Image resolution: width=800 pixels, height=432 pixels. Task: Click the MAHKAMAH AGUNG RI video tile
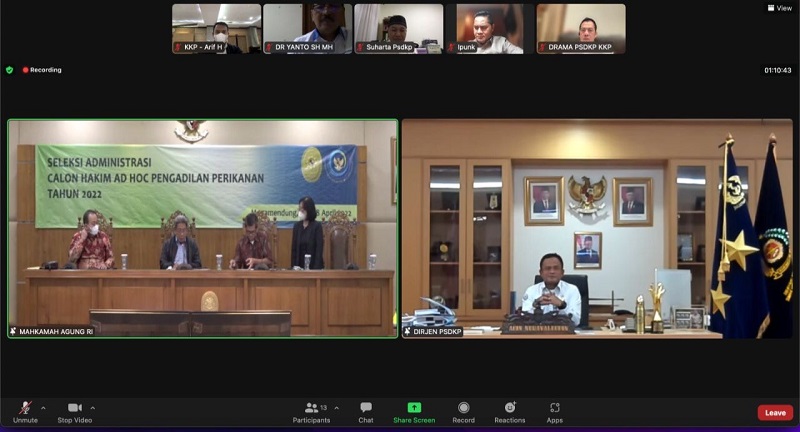(203, 228)
